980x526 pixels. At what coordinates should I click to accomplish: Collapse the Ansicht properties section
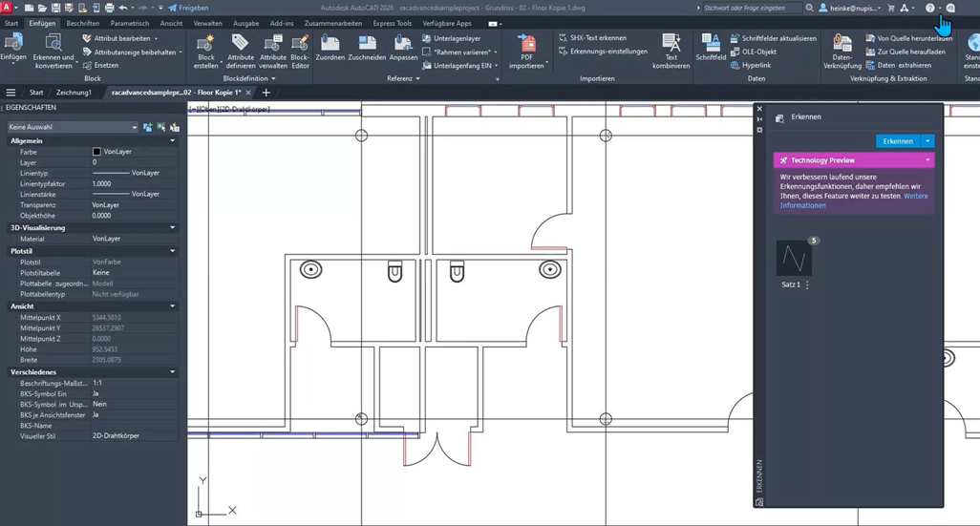point(173,306)
